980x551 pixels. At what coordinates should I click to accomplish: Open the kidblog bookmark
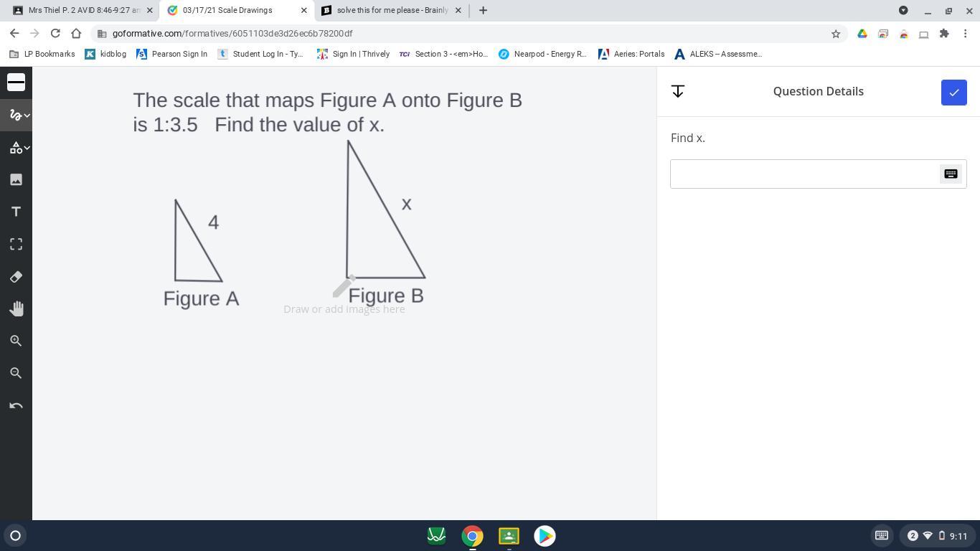tap(105, 54)
